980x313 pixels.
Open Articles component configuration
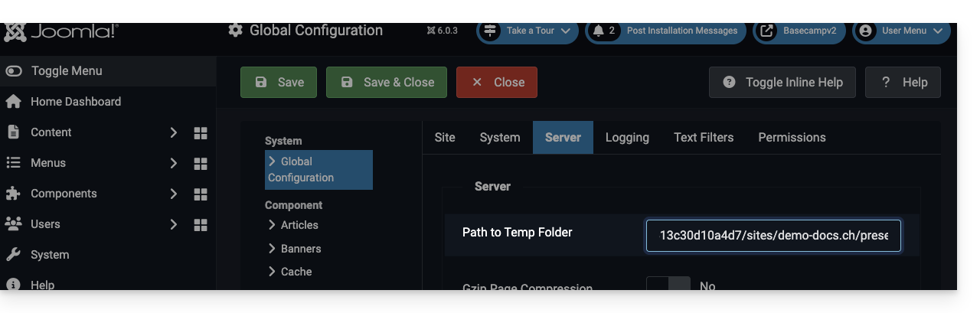pos(299,225)
